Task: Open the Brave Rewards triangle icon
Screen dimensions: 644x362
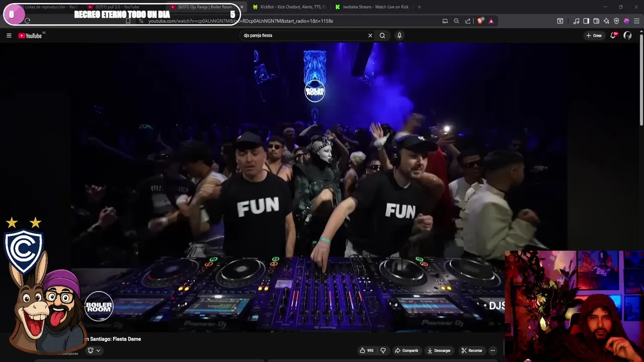Action: click(x=491, y=21)
